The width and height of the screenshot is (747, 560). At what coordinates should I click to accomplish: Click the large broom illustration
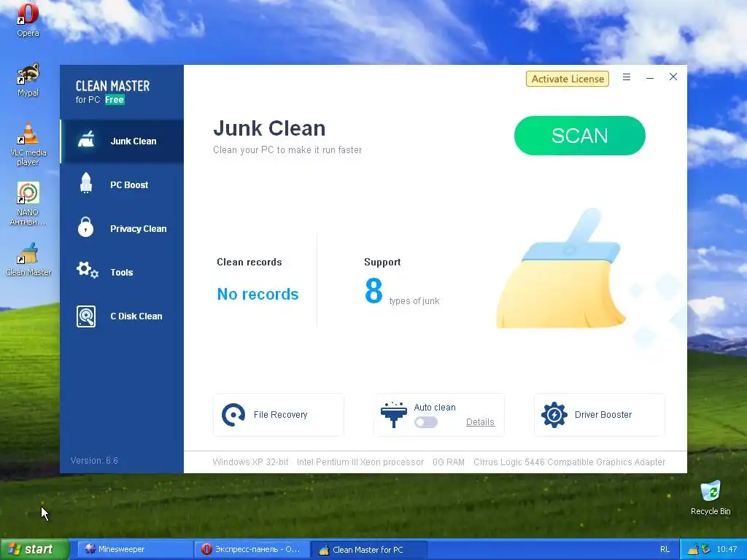(560, 269)
